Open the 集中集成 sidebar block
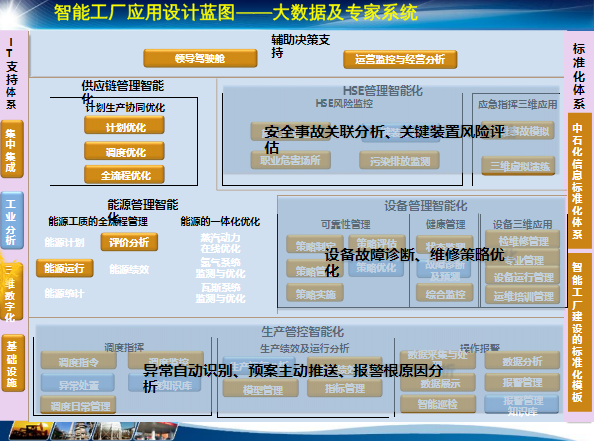The width and height of the screenshot is (594, 441). tap(12, 149)
